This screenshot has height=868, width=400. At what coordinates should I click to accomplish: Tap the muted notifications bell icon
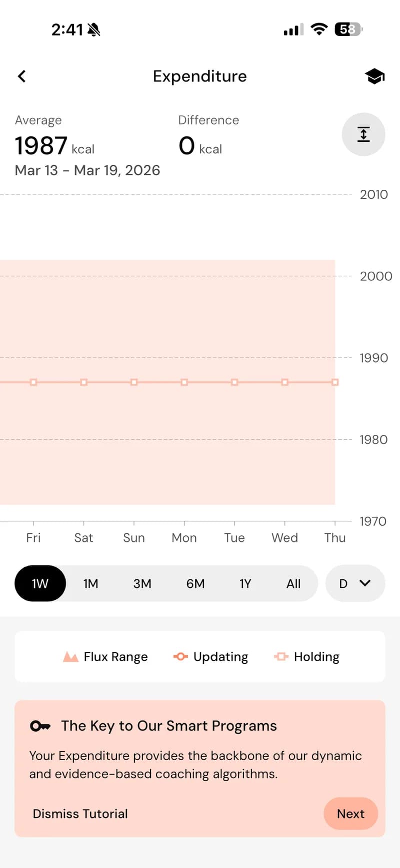tap(93, 29)
